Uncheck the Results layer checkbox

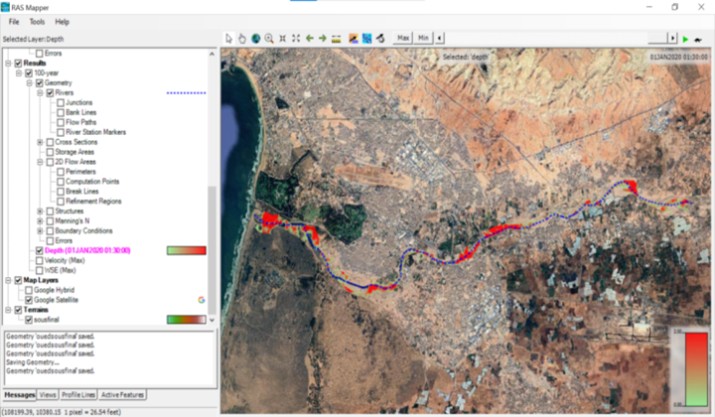point(18,63)
